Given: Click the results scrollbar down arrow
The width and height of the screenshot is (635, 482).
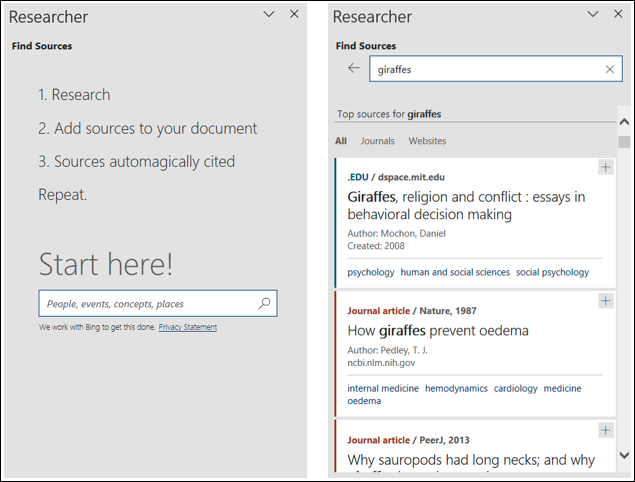Looking at the screenshot, I should coord(624,455).
